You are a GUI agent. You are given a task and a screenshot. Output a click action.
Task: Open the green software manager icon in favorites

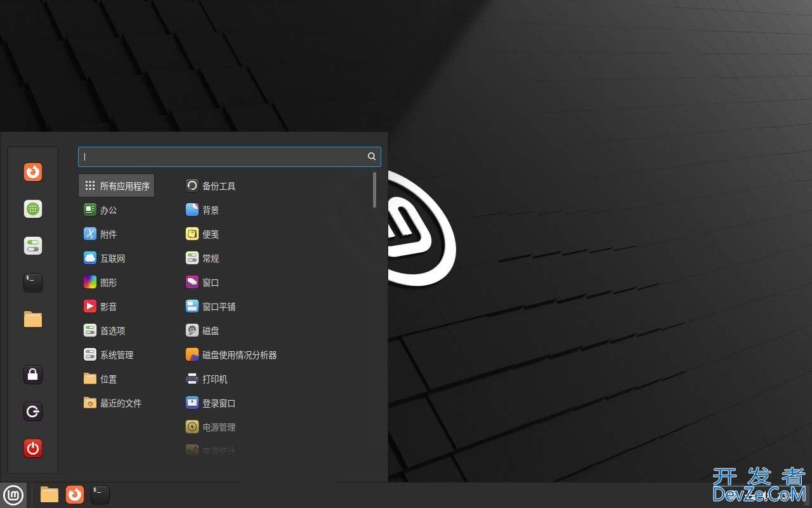(x=33, y=209)
